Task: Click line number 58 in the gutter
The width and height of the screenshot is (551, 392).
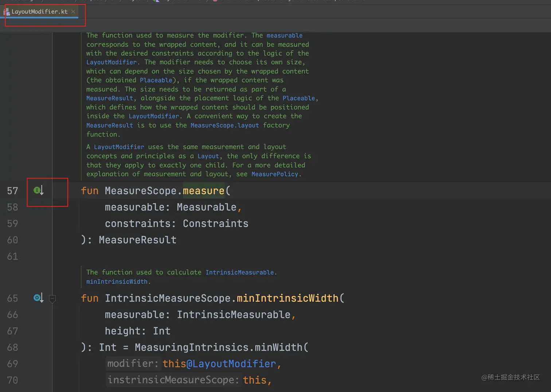Action: 12,207
